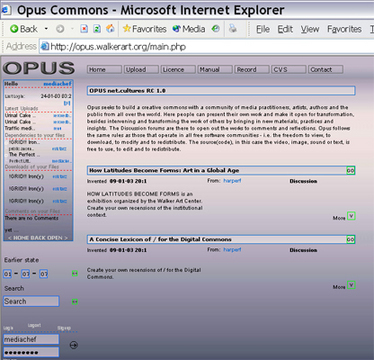Go to Home in OPUS navigation

click(104, 70)
